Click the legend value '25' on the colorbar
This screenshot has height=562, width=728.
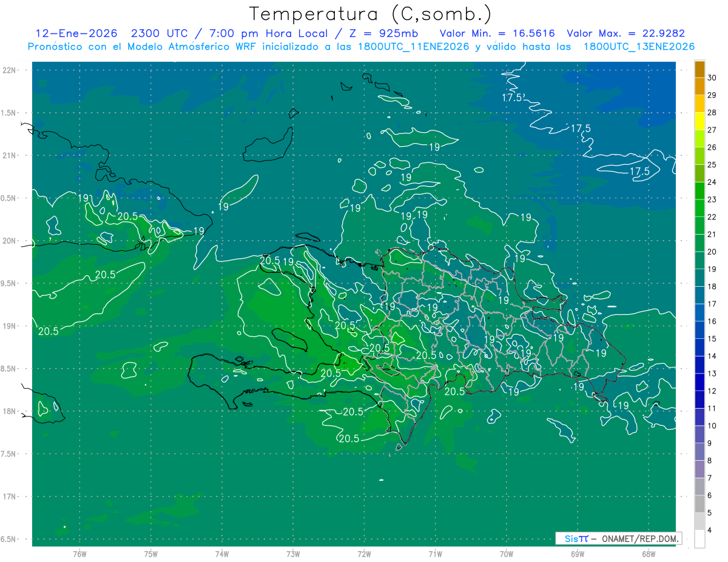pyautogui.click(x=712, y=164)
